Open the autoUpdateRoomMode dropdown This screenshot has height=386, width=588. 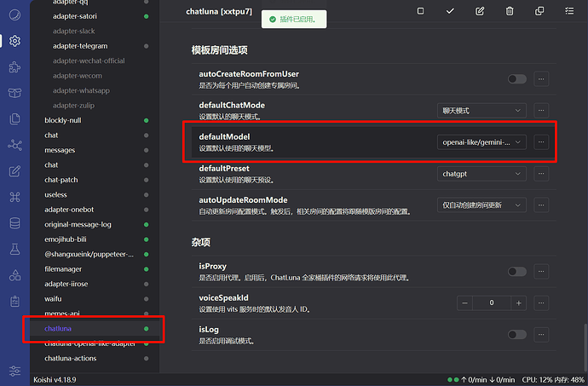(481, 205)
